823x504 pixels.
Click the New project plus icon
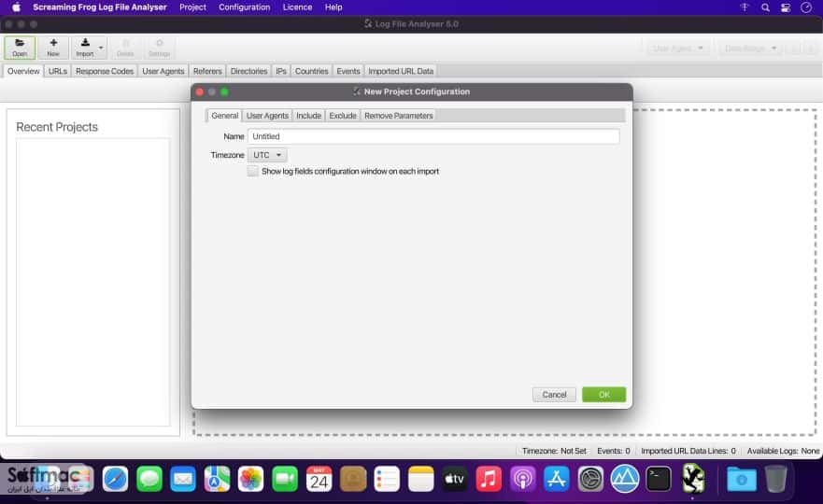point(53,48)
